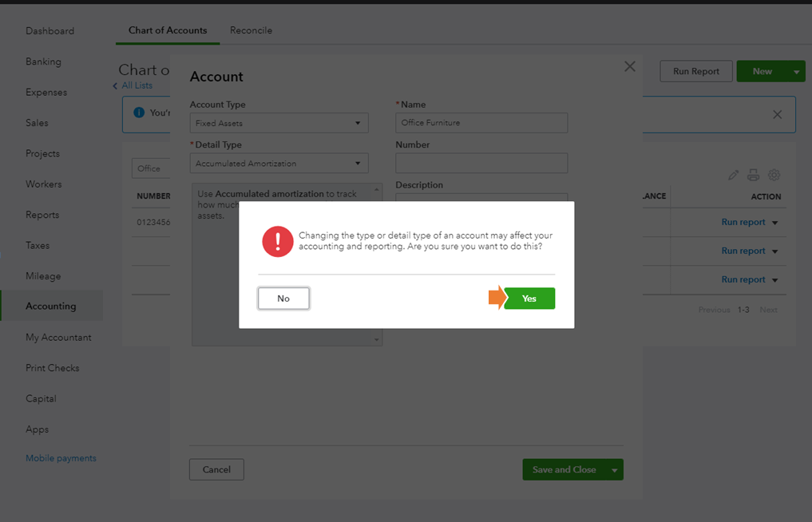
Task: Open My Accountant in the sidebar
Action: tap(58, 337)
